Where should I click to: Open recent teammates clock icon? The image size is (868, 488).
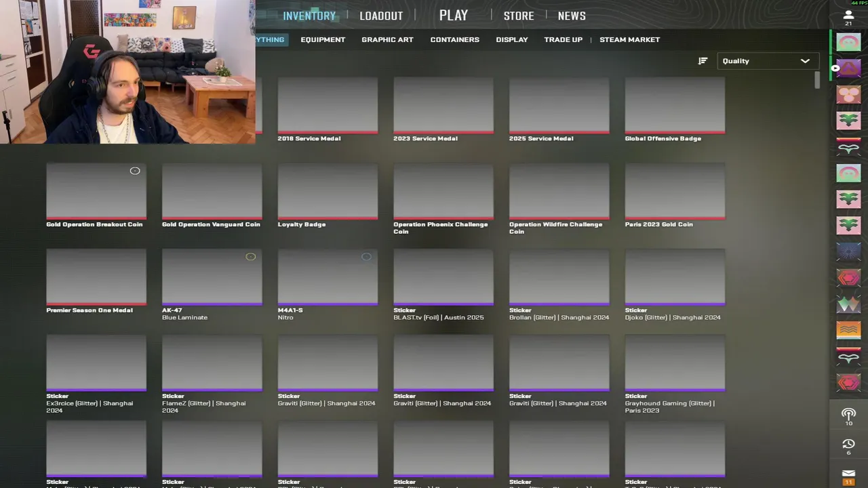(x=848, y=444)
